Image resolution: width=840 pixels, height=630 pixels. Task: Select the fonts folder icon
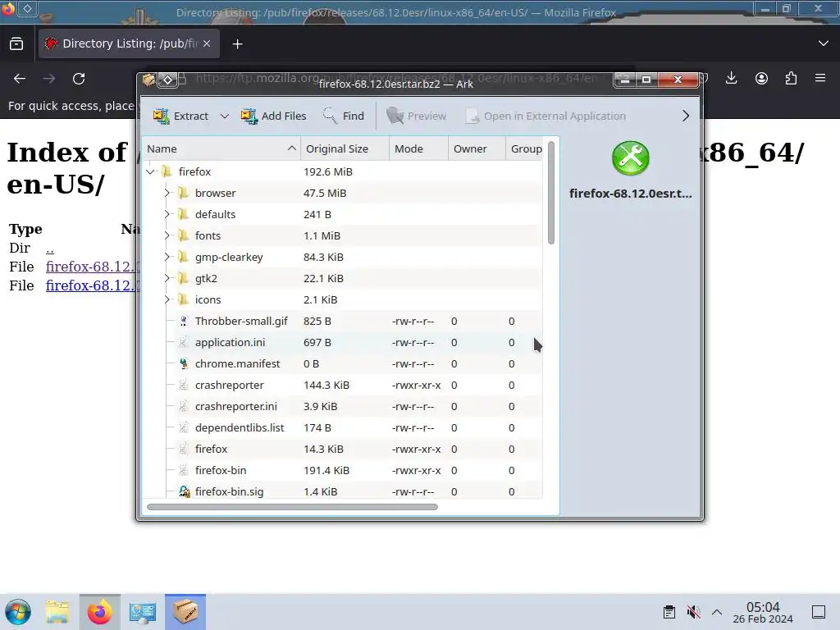[184, 235]
